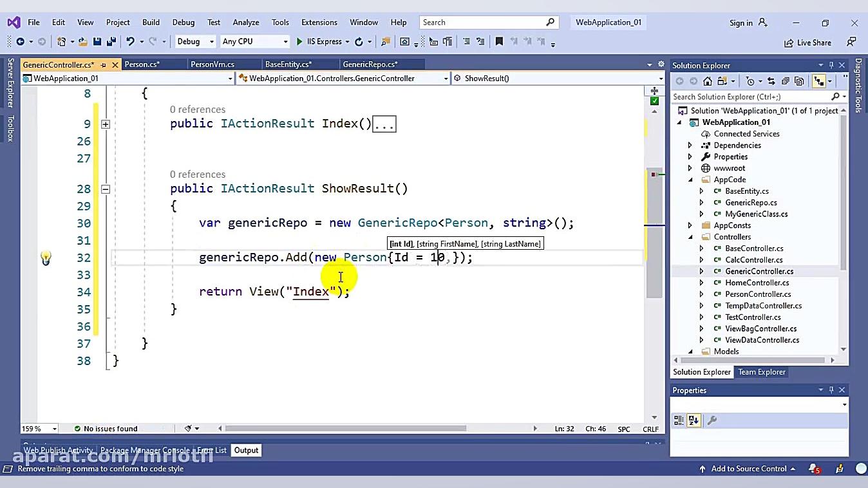Click the editor horizontal scrollbar thumb
This screenshot has height=488, width=868.
[x=346, y=428]
